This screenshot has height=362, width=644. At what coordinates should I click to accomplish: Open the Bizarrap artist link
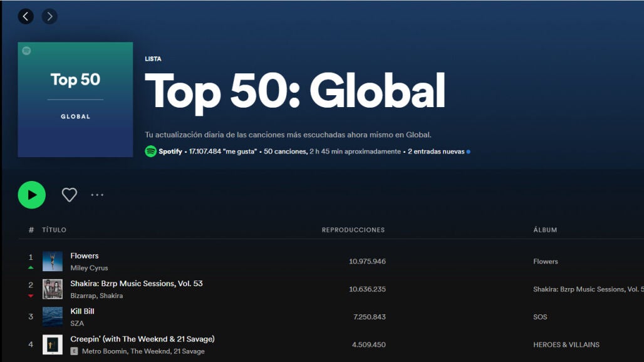click(x=83, y=296)
